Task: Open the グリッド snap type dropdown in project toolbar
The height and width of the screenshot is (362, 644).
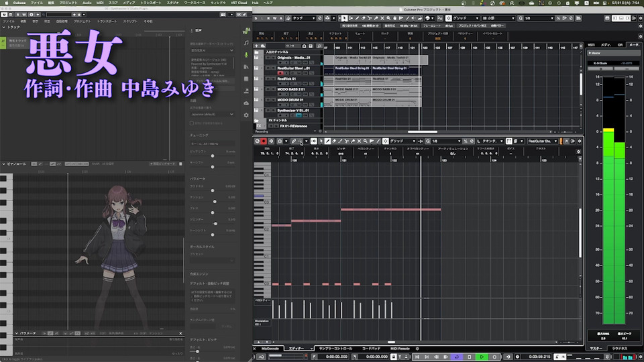Action: (466, 18)
